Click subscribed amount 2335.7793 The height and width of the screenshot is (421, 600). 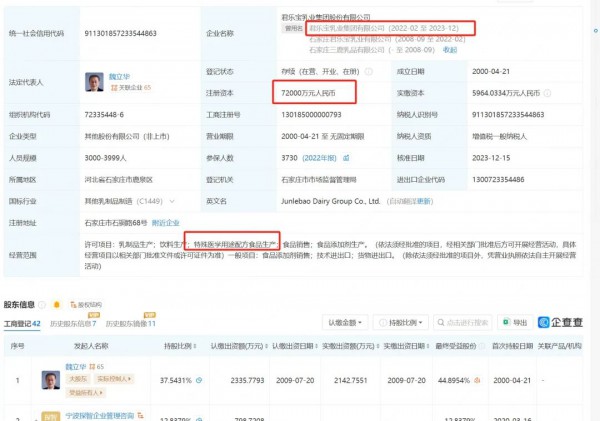[x=247, y=380]
